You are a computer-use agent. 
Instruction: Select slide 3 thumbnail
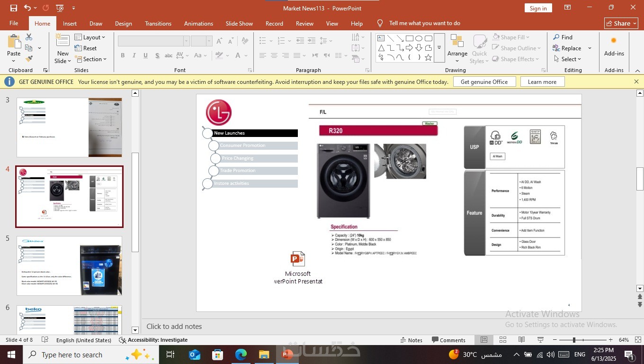tap(69, 127)
